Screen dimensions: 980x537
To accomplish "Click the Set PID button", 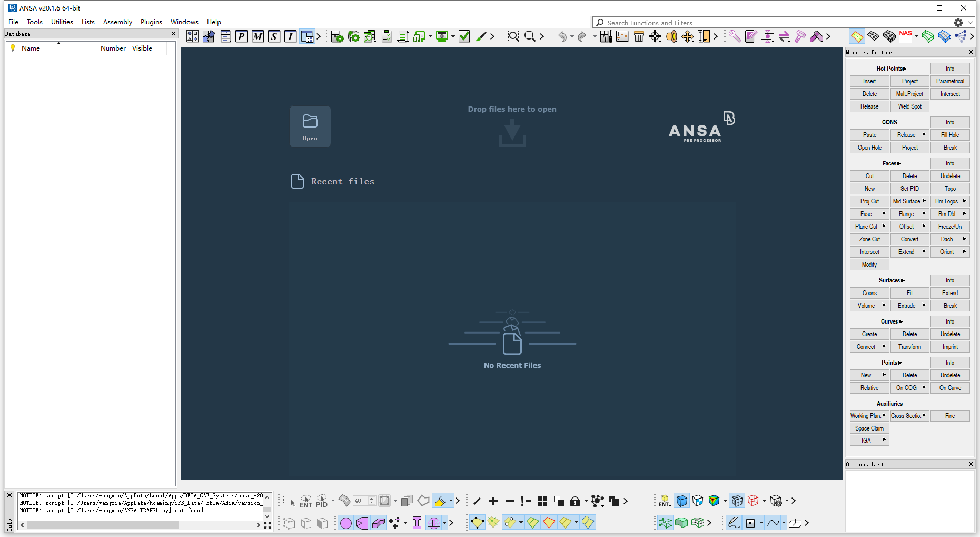I will coord(910,189).
